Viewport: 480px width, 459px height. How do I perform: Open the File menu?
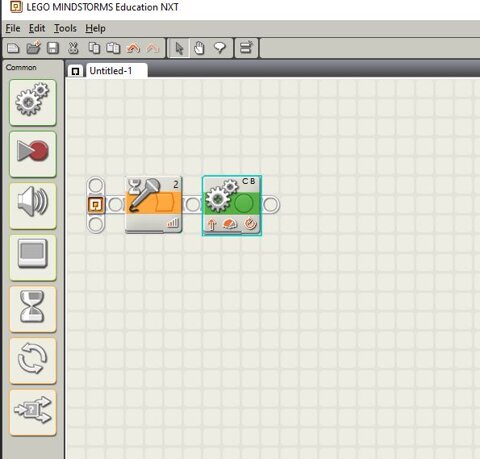tap(13, 28)
